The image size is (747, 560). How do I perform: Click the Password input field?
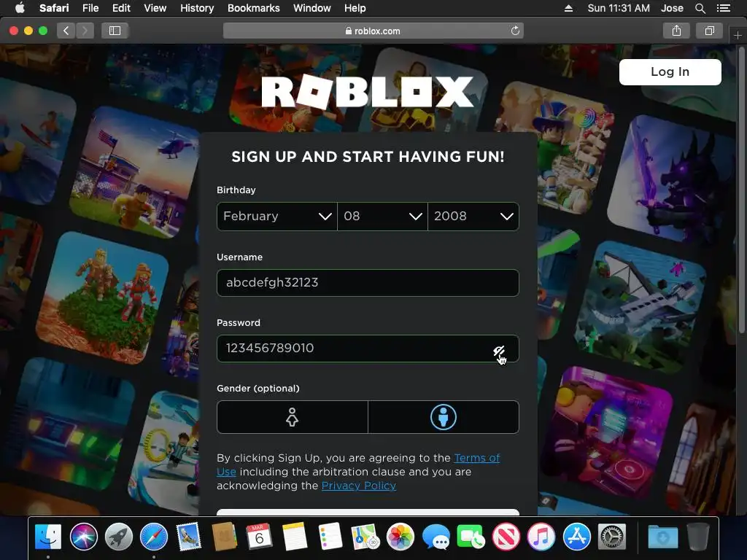point(368,349)
